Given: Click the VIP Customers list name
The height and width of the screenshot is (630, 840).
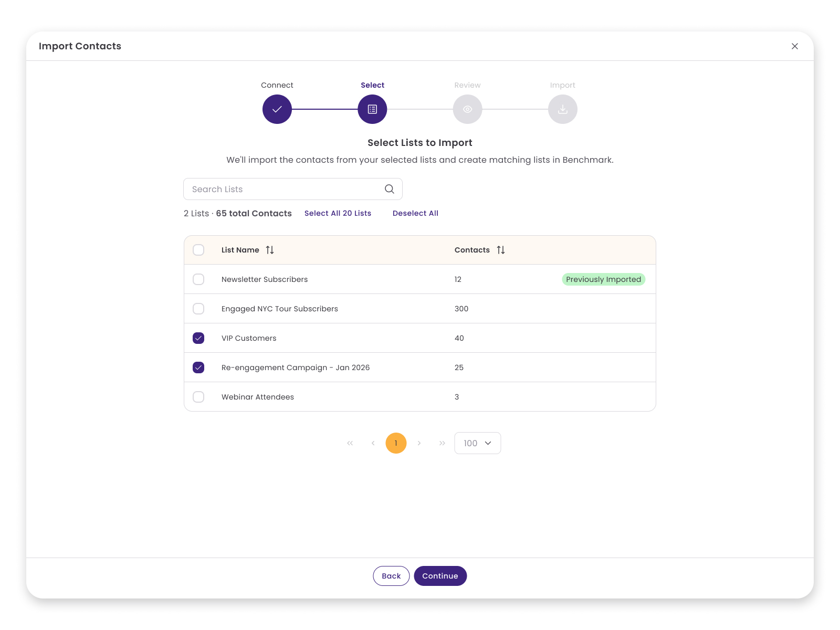Looking at the screenshot, I should pos(249,338).
